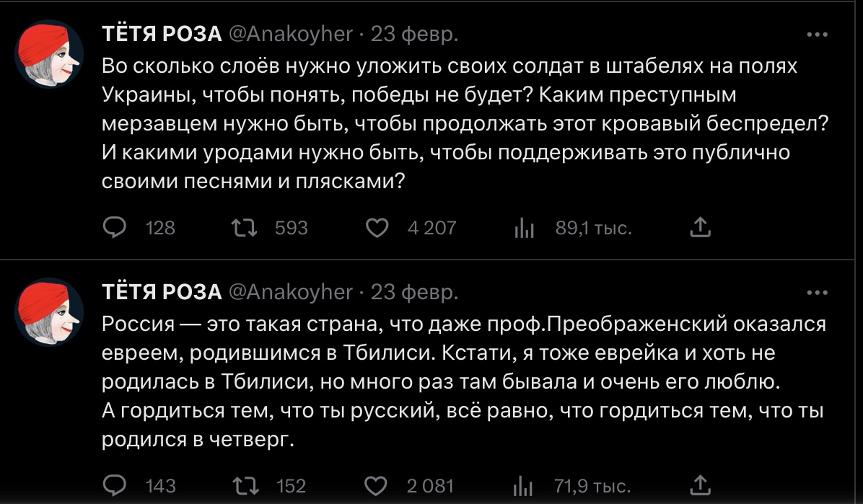Reply to the first tweet about soldiers

pos(115,229)
